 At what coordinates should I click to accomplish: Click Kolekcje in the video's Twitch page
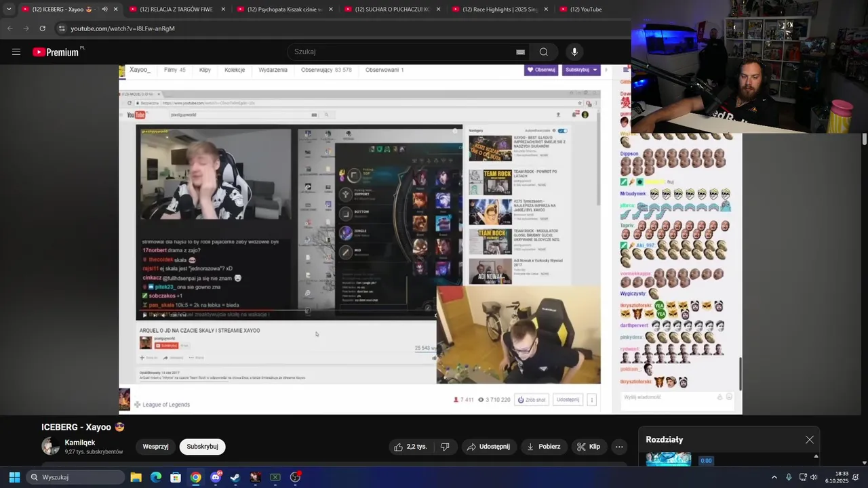235,70
